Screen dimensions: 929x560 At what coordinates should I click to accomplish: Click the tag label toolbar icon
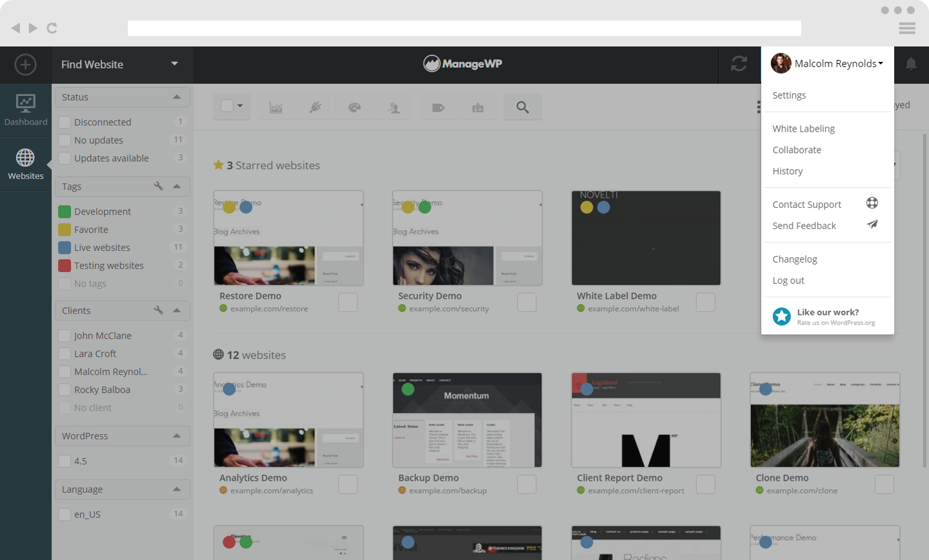pyautogui.click(x=439, y=108)
